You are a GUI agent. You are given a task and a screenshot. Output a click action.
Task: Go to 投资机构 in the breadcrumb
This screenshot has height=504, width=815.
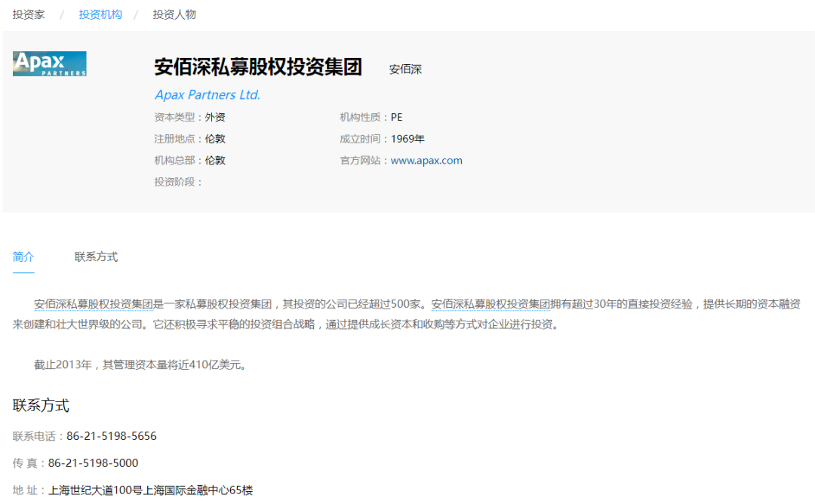[100, 14]
